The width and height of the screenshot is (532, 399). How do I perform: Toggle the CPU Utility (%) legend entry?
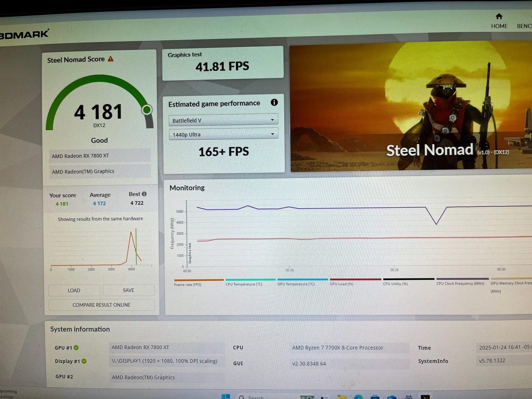pos(408,281)
